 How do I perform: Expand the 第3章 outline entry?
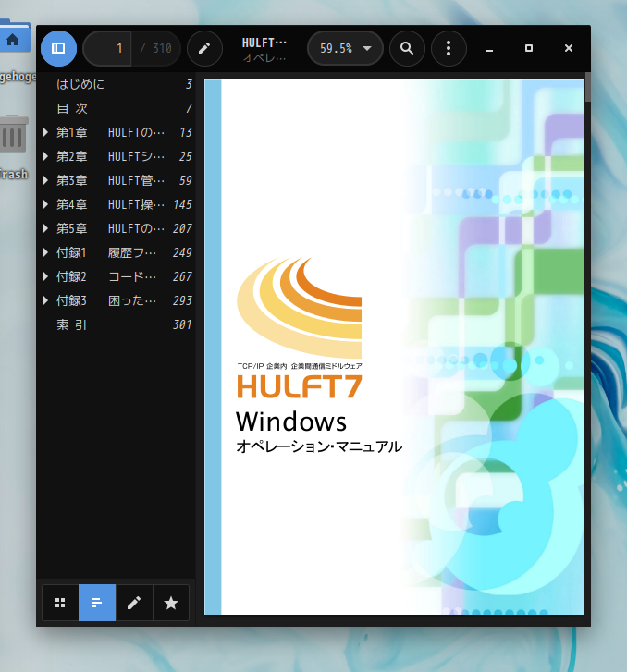(45, 180)
